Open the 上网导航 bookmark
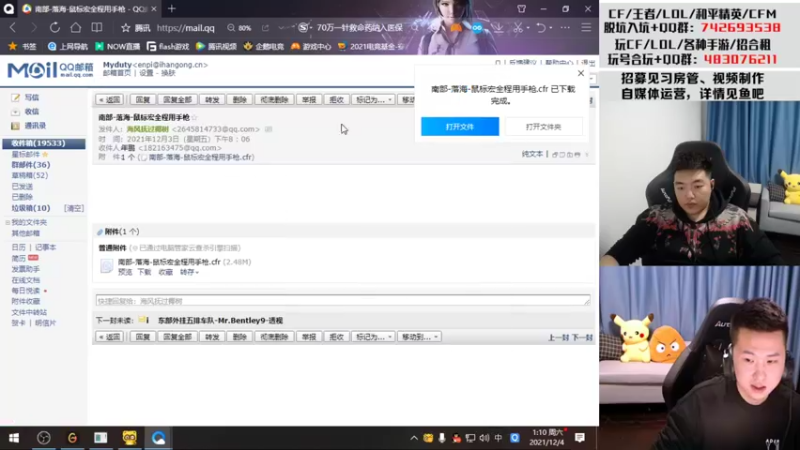This screenshot has width=800, height=450. click(67, 46)
